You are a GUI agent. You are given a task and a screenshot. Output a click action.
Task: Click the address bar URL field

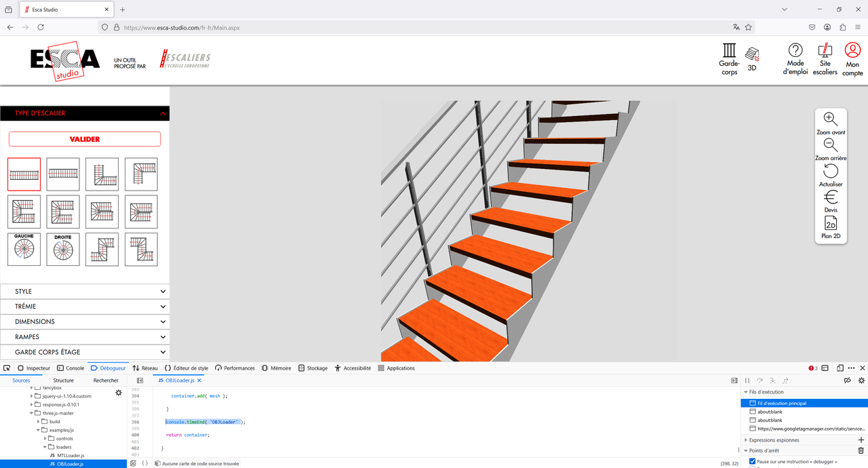(x=427, y=28)
